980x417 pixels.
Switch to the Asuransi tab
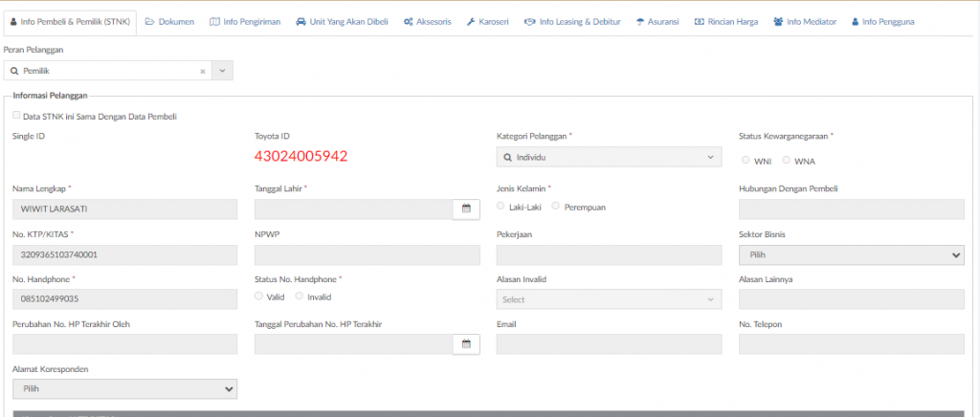coord(657,22)
